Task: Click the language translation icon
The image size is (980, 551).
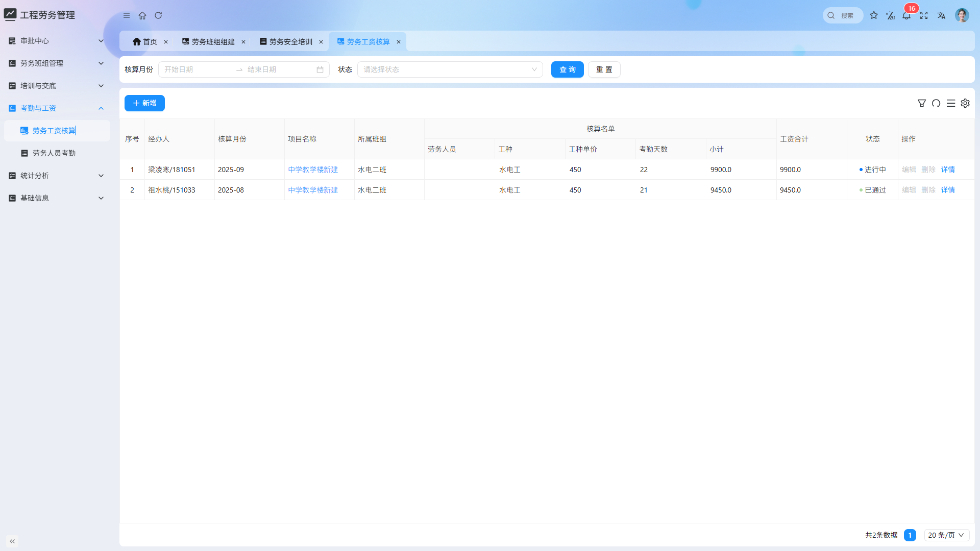Action: click(x=941, y=15)
